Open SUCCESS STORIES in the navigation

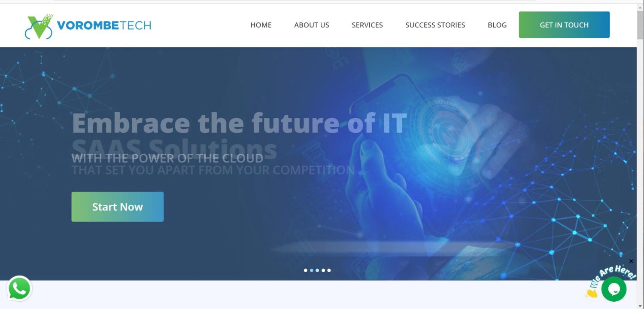[x=435, y=25]
